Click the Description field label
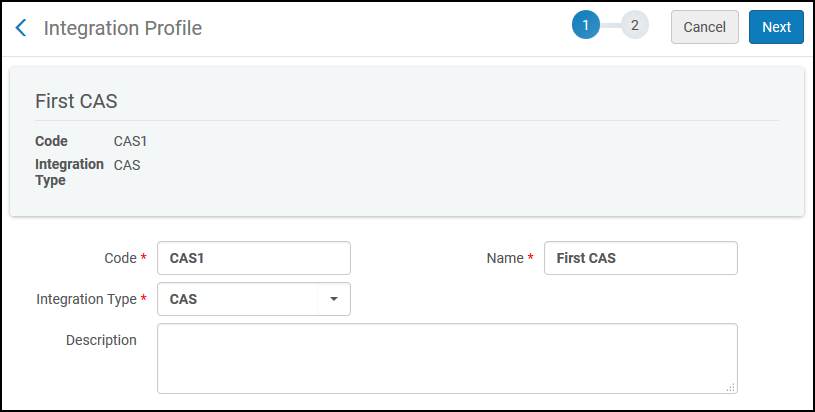 click(x=101, y=340)
